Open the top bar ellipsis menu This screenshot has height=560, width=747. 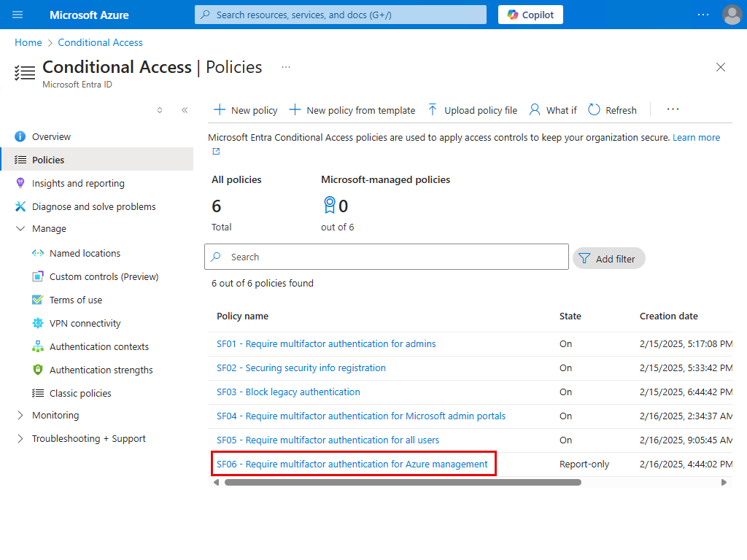(703, 15)
